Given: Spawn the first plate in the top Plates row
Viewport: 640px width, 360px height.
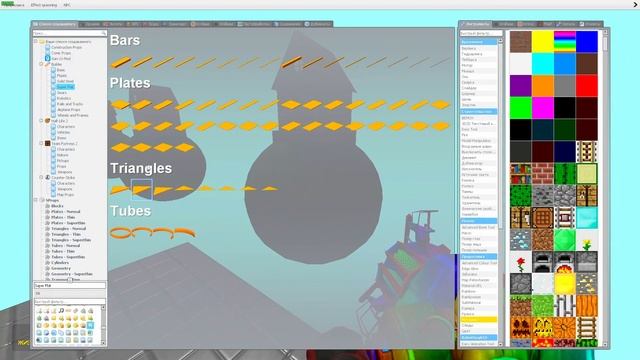Looking at the screenshot, I should (120, 105).
